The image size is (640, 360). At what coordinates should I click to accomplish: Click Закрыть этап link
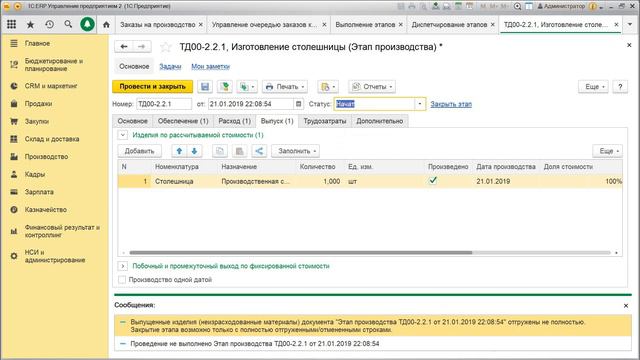pos(451,104)
